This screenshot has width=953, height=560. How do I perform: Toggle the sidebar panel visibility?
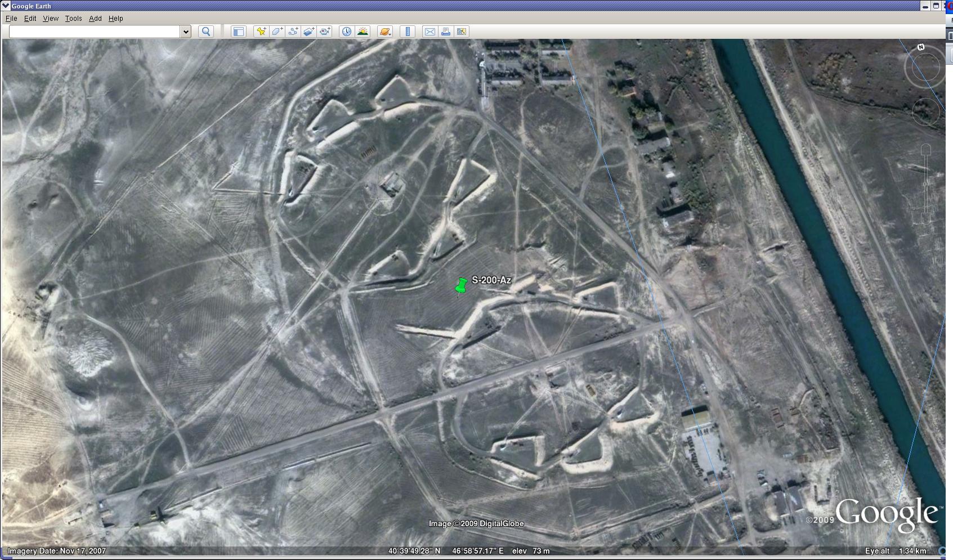(x=238, y=32)
